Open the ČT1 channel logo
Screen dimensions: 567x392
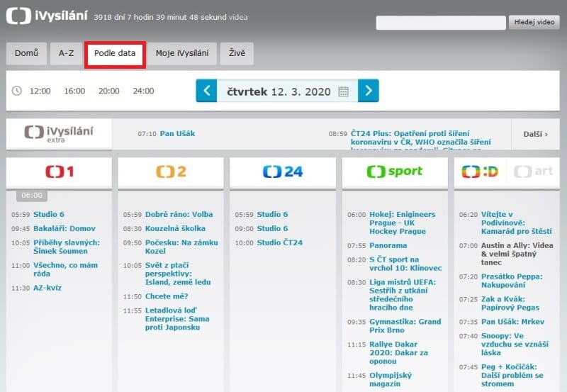(x=60, y=172)
